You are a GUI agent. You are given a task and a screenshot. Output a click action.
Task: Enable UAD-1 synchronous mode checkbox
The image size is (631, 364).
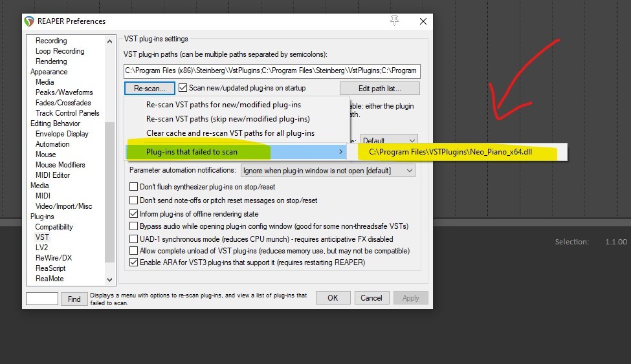tap(133, 239)
